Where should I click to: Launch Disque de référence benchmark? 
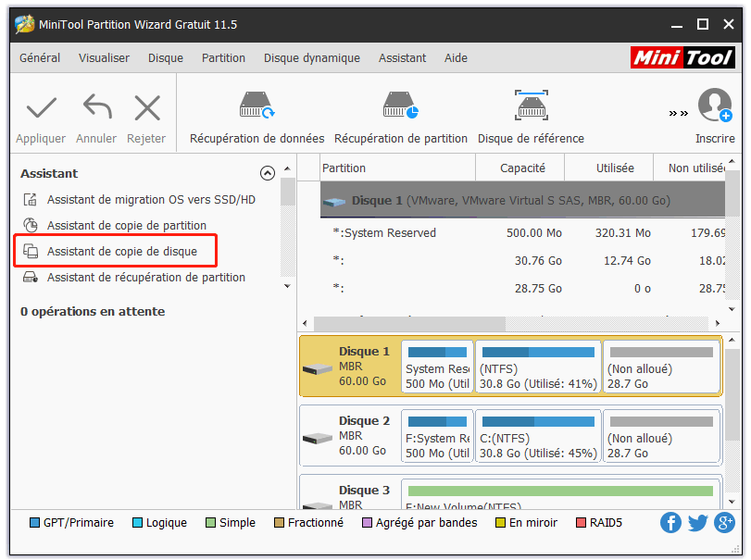[x=531, y=106]
